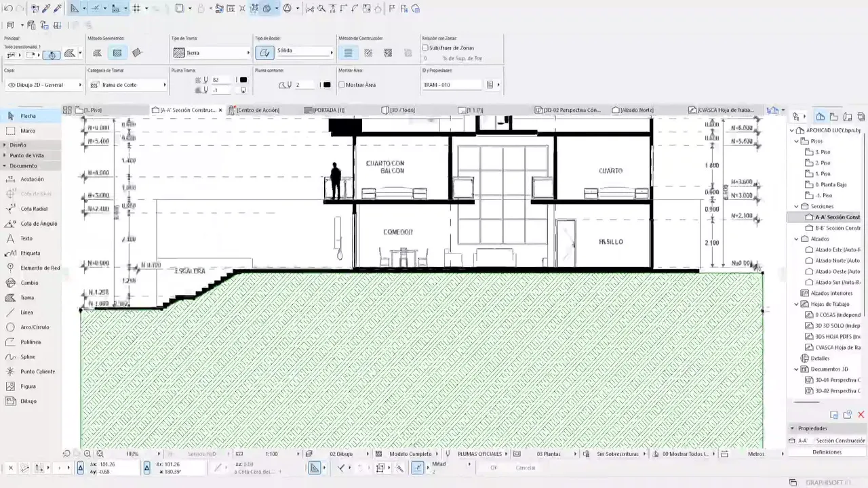Collapse the Alzados folder in navigator
This screenshot has width=868, height=488.
tap(797, 239)
